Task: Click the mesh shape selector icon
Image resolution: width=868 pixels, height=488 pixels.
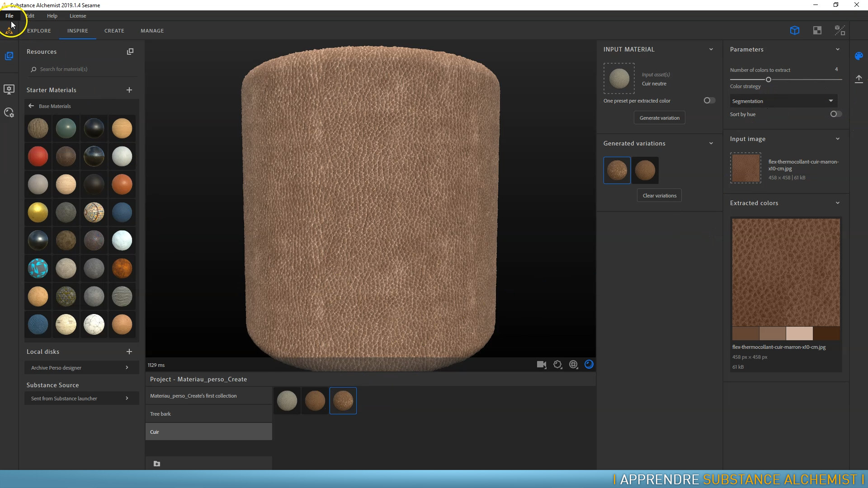Action: (558, 365)
